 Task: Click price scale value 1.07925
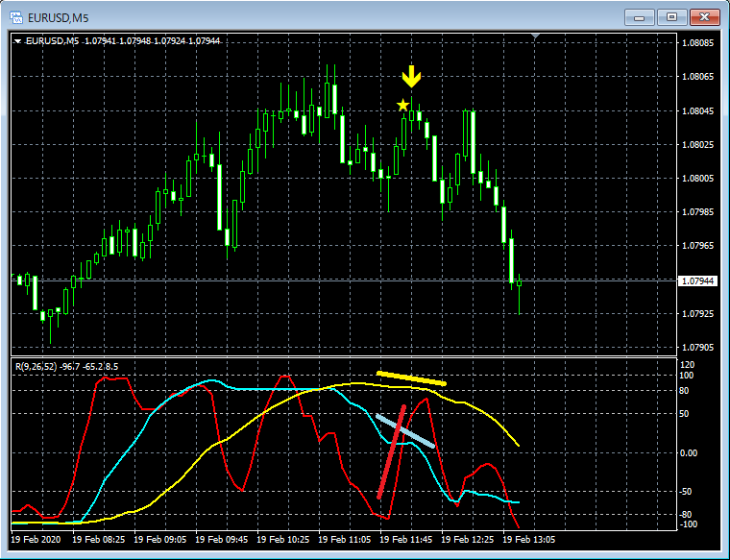pos(697,314)
